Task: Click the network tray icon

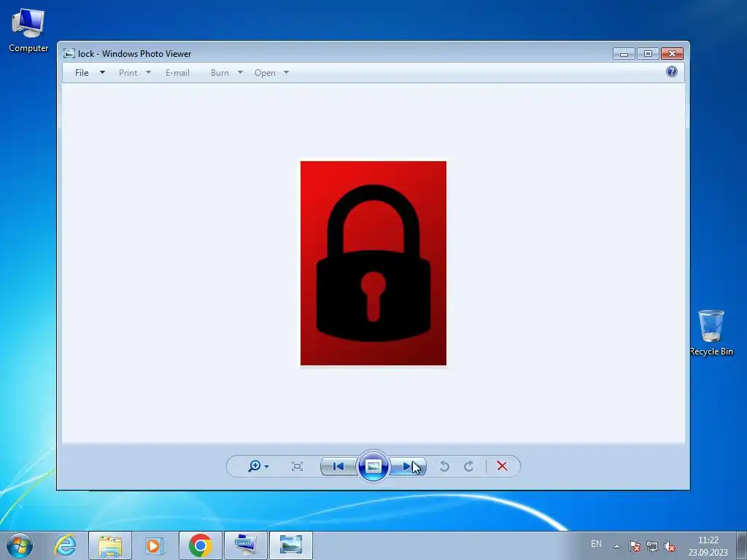Action: pyautogui.click(x=651, y=546)
